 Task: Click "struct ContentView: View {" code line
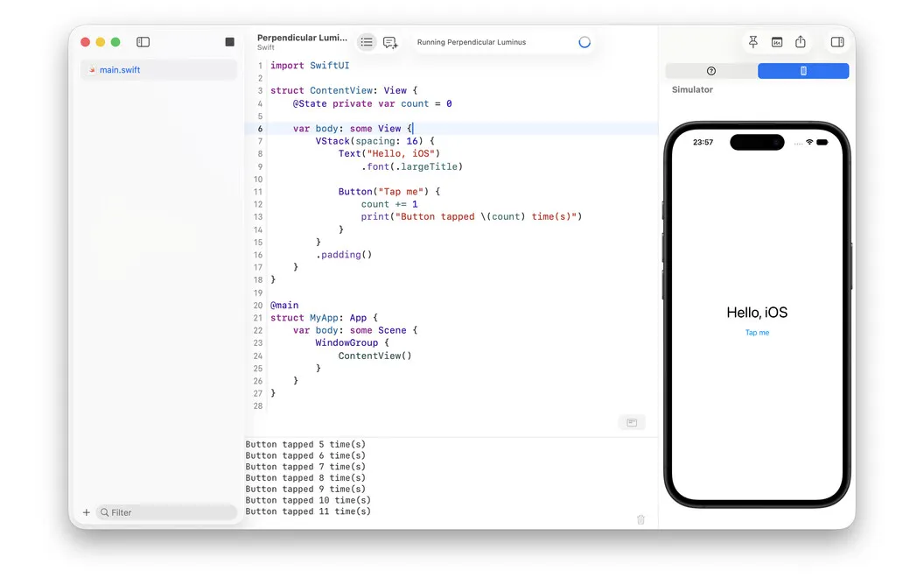[344, 90]
